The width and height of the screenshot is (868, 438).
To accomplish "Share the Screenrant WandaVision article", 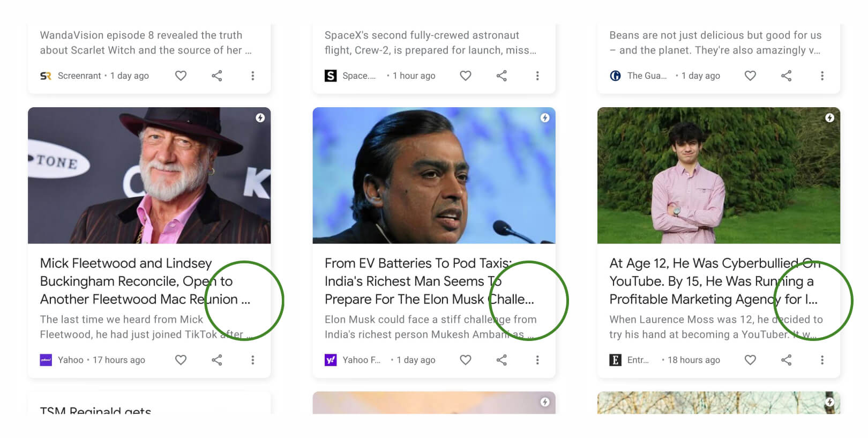I will pyautogui.click(x=217, y=76).
